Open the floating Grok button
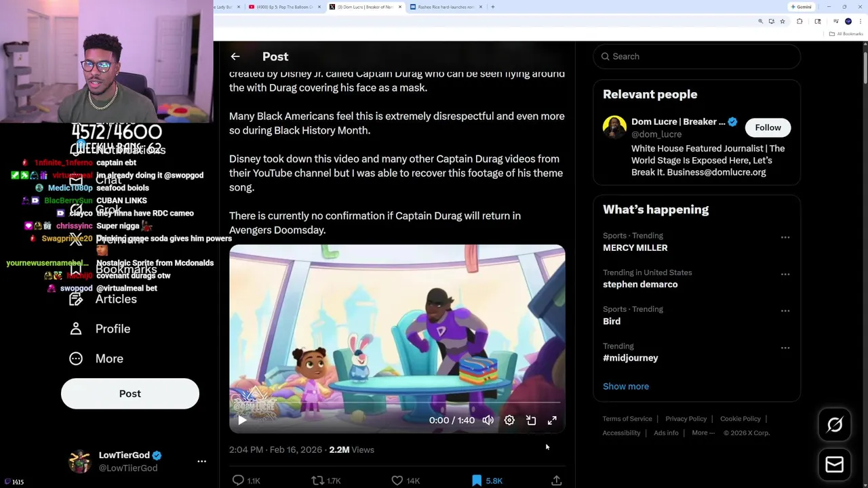The height and width of the screenshot is (488, 868). click(835, 425)
